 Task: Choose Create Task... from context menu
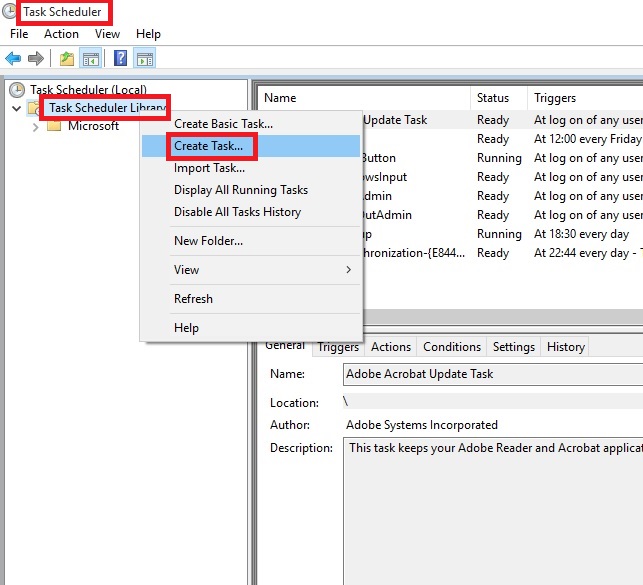click(x=208, y=146)
